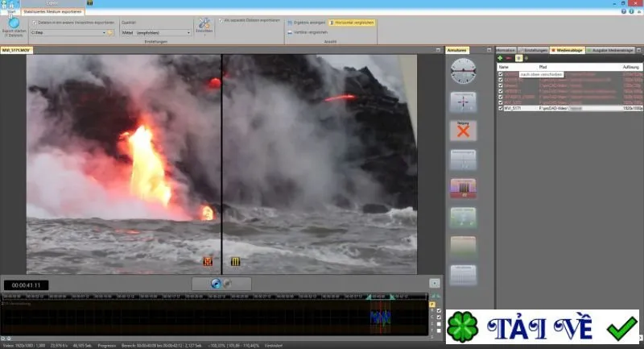This screenshot has width=644, height=349.
Task: Switch to the Ausgabe Medienablage tab
Action: point(610,50)
